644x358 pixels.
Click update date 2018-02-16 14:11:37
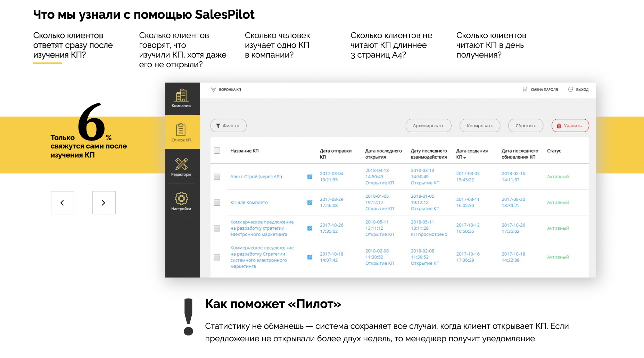tap(513, 177)
